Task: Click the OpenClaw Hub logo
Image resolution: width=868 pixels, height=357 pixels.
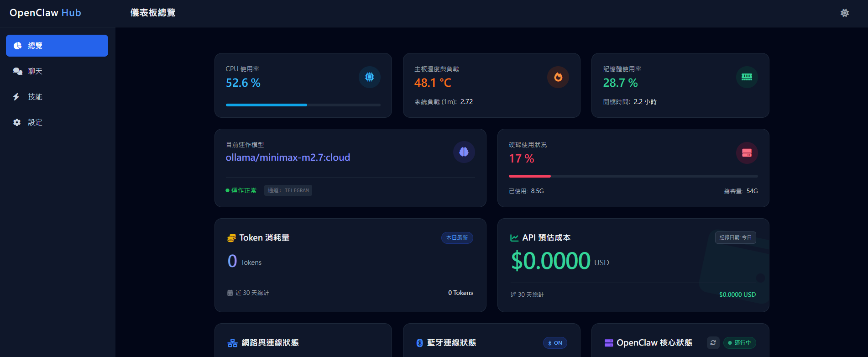Action: (45, 13)
